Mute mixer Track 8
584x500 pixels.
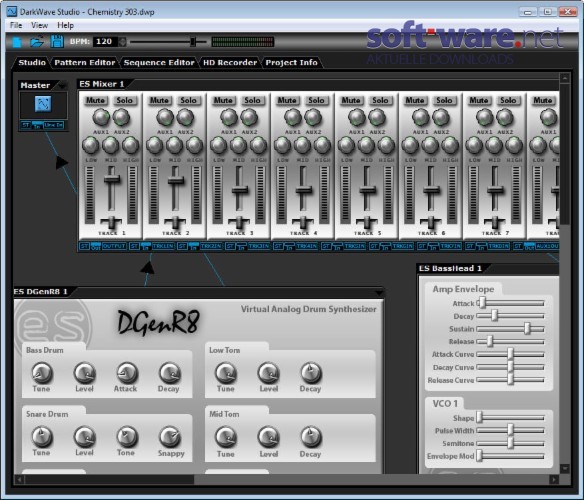[543, 100]
